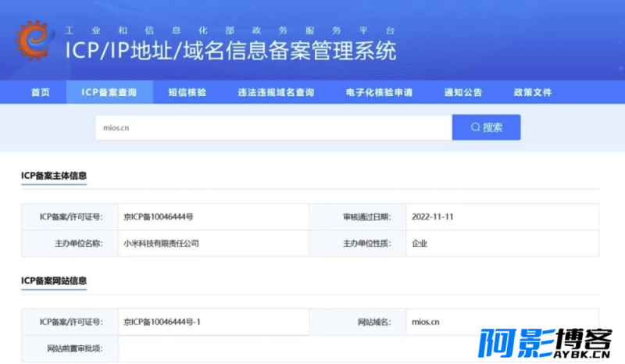625x364 pixels.
Task: Open 电子化核验申请 tab
Action: (379, 92)
